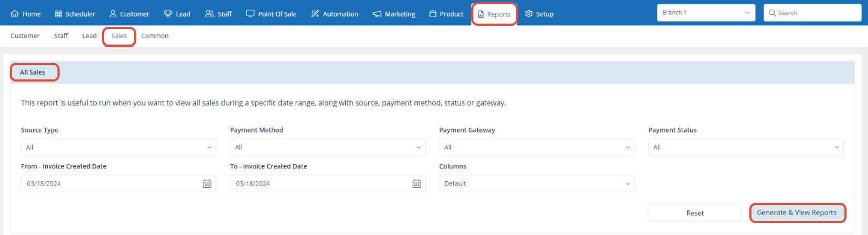Switch to the Common reports tab
The width and height of the screenshot is (868, 235).
click(155, 36)
